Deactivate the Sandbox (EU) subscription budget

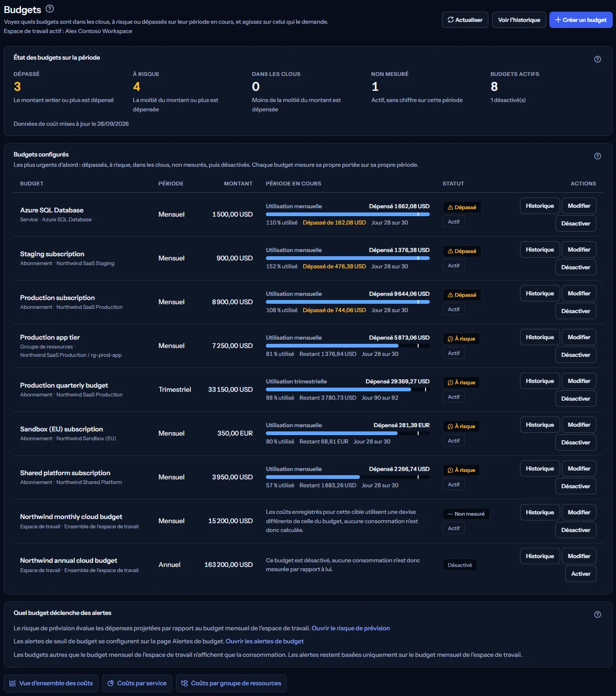(575, 443)
